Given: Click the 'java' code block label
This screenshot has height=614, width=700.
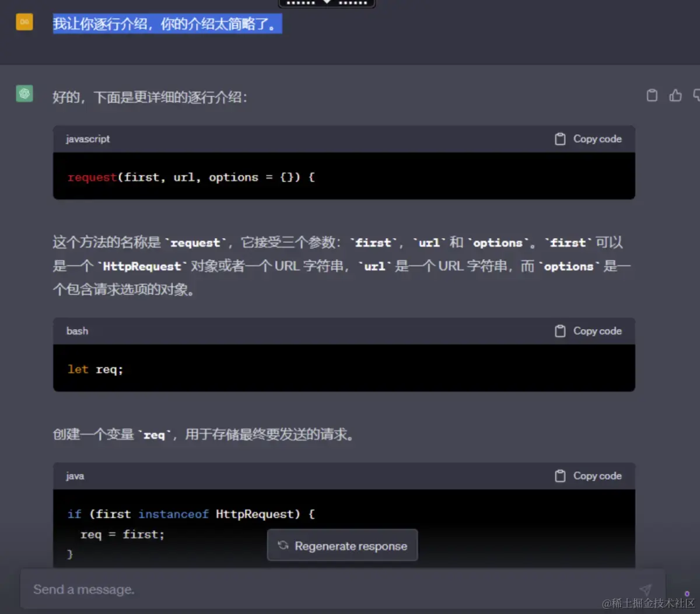Looking at the screenshot, I should click(75, 476).
